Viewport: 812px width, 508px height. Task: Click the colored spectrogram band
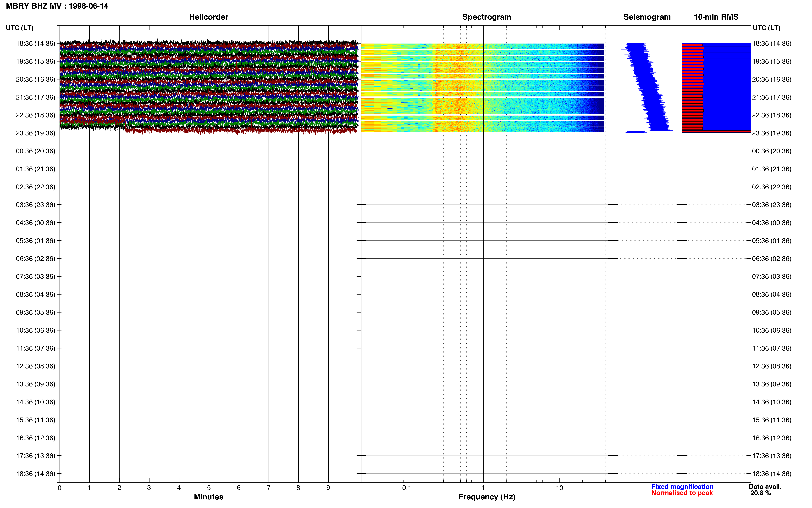tap(482, 88)
